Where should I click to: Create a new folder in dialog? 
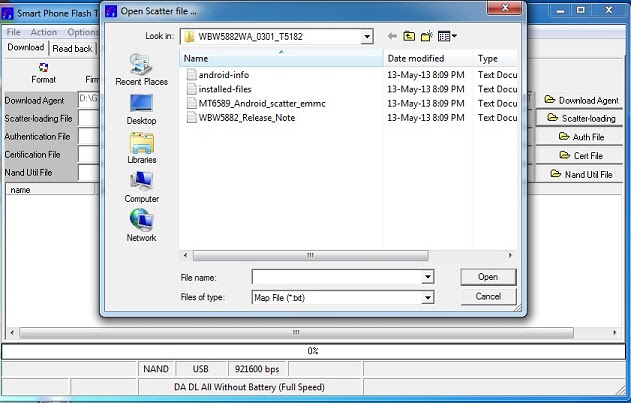427,36
